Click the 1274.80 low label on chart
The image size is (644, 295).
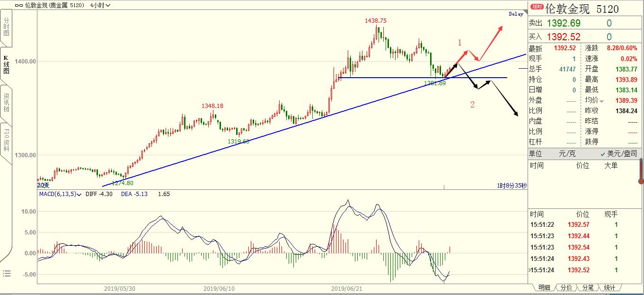(x=123, y=183)
